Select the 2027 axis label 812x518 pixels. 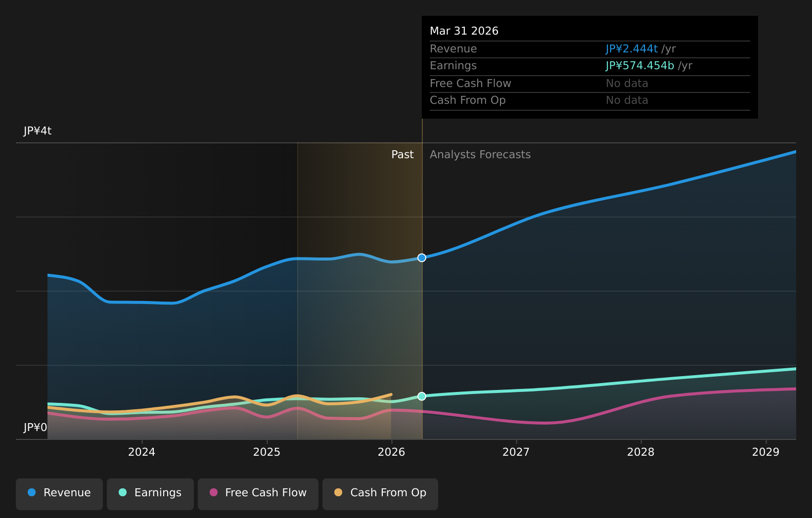[516, 452]
